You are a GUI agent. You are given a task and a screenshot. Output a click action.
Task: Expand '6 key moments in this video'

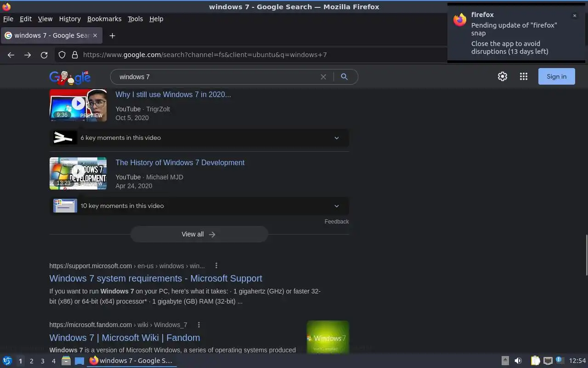[199, 138]
